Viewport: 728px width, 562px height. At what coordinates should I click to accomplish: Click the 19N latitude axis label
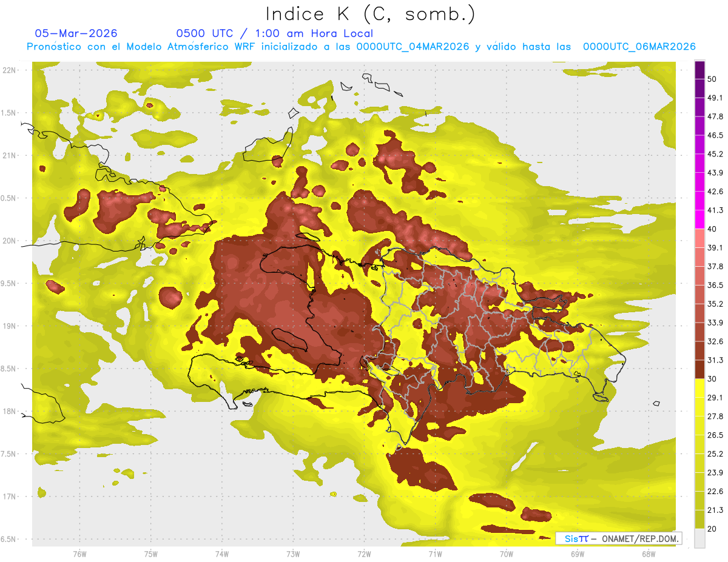pos(9,326)
